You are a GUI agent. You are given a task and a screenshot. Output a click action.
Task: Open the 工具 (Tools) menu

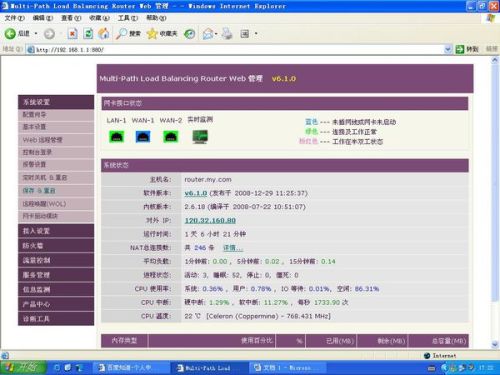128,18
